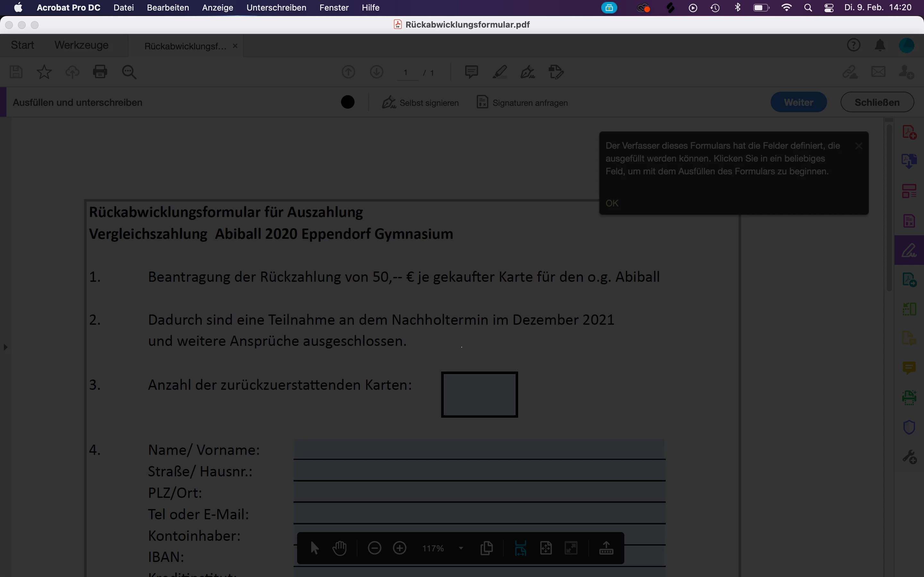Click the black color swatch circle
Image resolution: width=924 pixels, height=577 pixels.
pos(347,102)
